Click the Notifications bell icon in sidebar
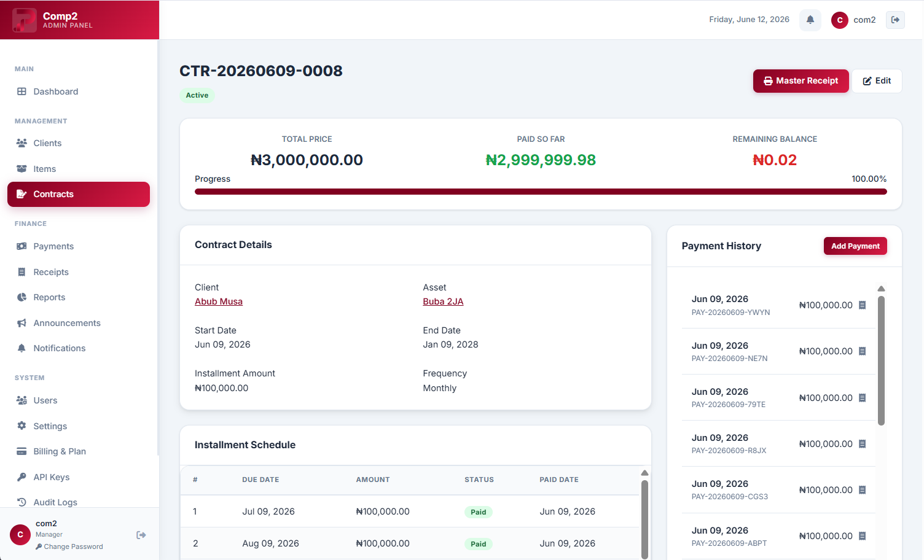Image resolution: width=924 pixels, height=560 pixels. (22, 348)
